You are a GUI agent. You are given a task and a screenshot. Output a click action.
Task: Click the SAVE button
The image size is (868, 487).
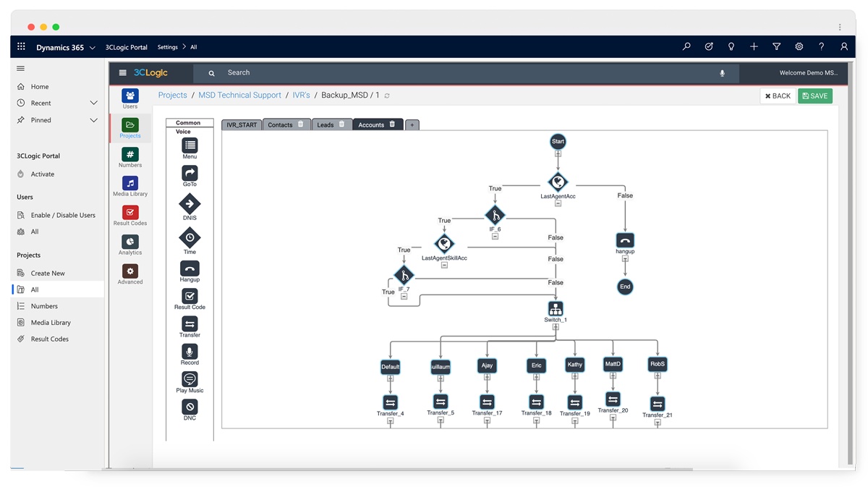click(815, 96)
